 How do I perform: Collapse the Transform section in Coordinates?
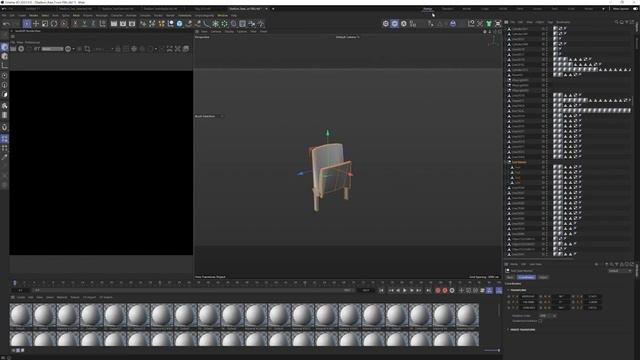[508, 290]
